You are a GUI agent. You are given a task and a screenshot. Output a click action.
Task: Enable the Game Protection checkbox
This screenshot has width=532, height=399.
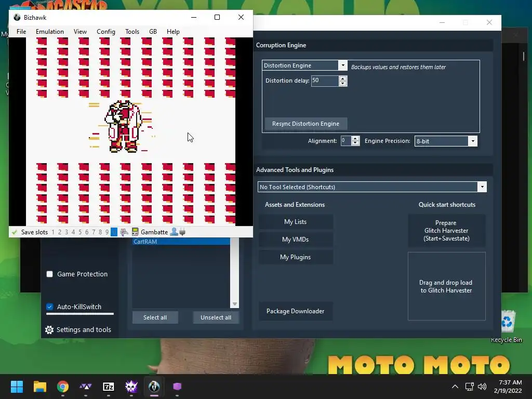[49, 274]
